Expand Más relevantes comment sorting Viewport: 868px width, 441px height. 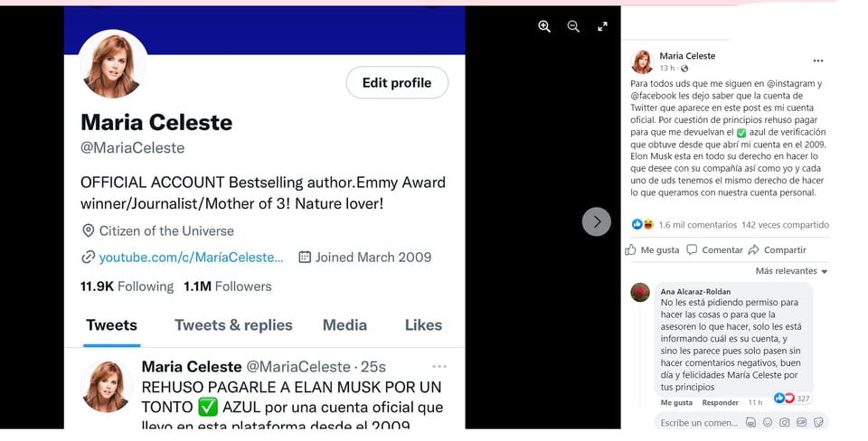click(792, 271)
